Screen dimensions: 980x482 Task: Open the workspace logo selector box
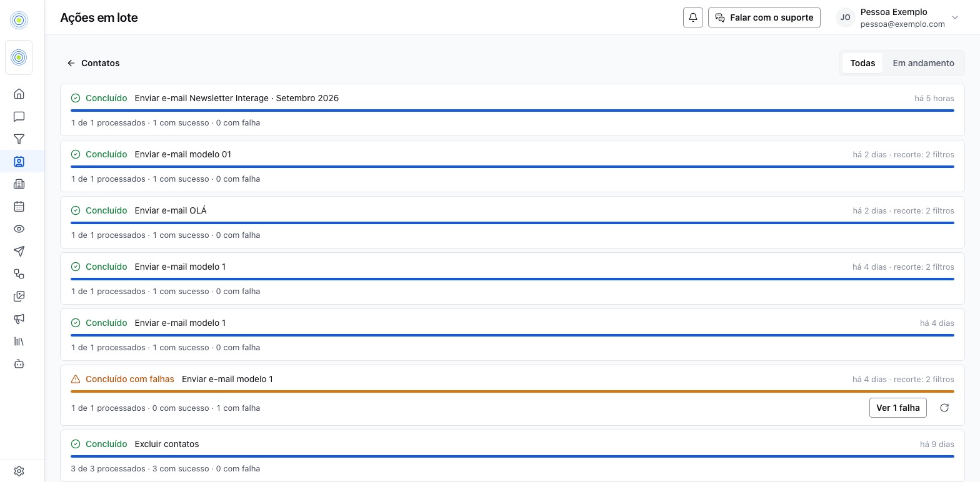(19, 57)
